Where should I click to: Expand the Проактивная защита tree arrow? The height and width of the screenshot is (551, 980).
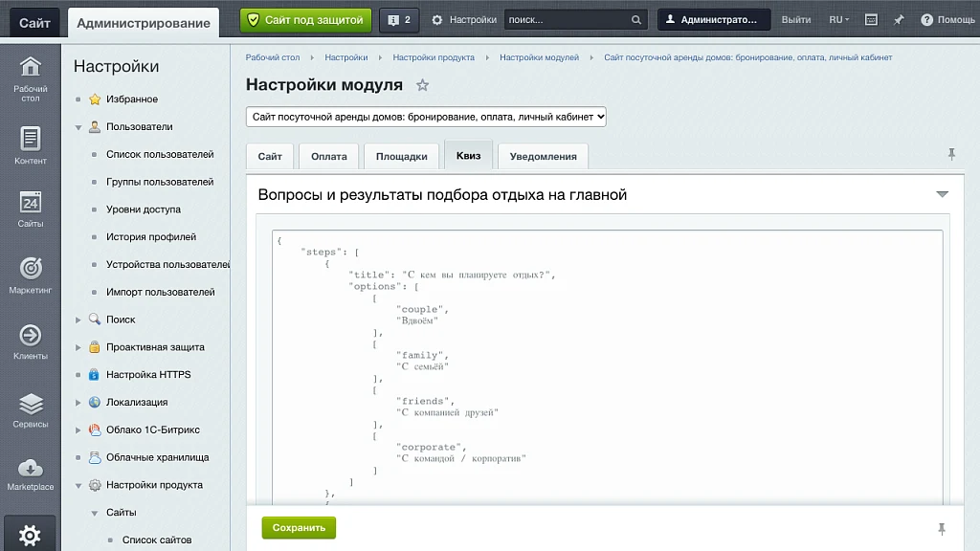(78, 347)
